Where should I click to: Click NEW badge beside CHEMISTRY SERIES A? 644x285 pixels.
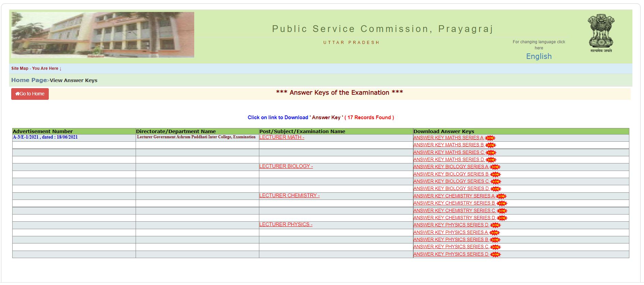[x=501, y=196]
